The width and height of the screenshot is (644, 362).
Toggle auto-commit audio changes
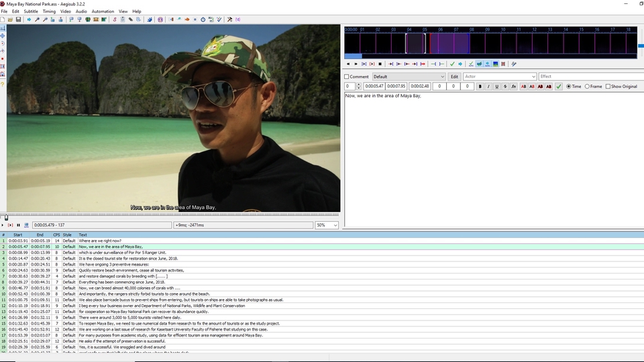pos(471,64)
